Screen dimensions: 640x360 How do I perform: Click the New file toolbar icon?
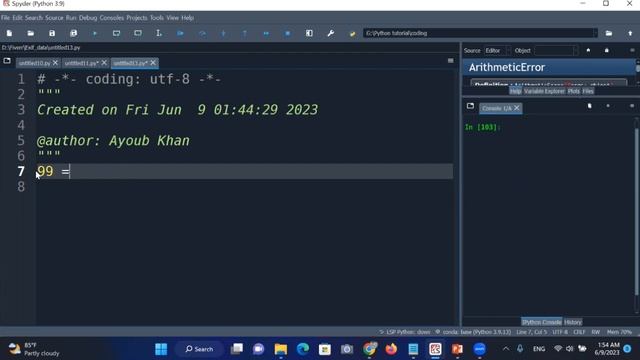pos(9,33)
